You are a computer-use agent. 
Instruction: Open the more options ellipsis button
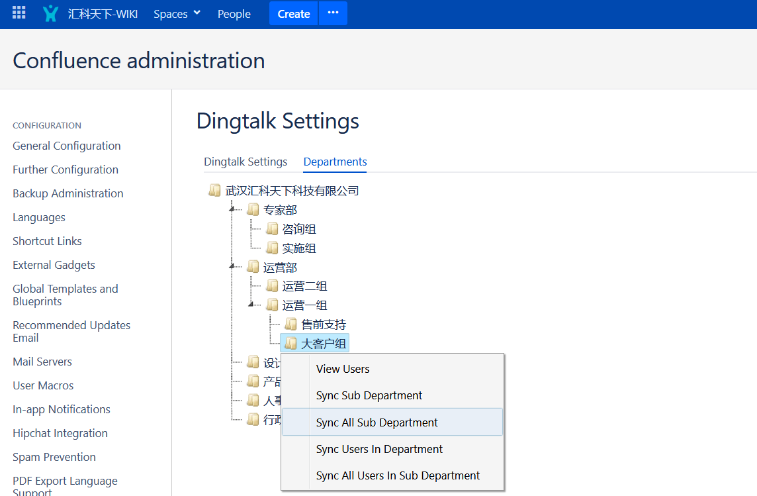click(x=333, y=14)
